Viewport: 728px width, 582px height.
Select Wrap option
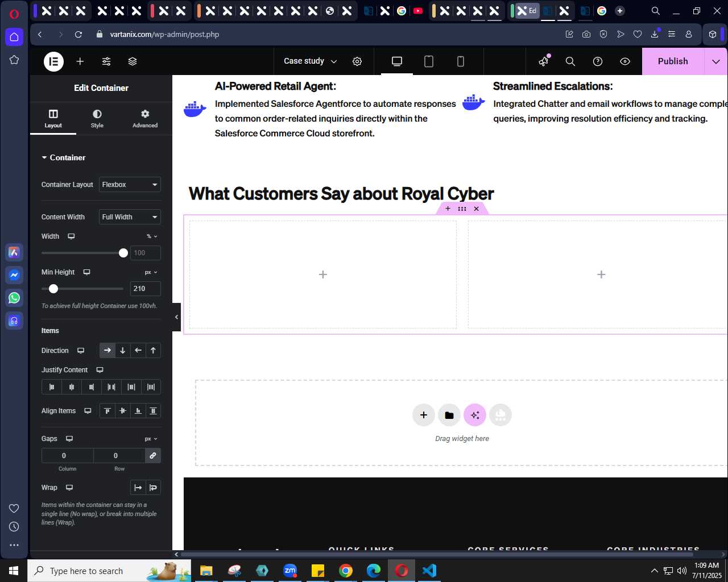pyautogui.click(x=154, y=488)
